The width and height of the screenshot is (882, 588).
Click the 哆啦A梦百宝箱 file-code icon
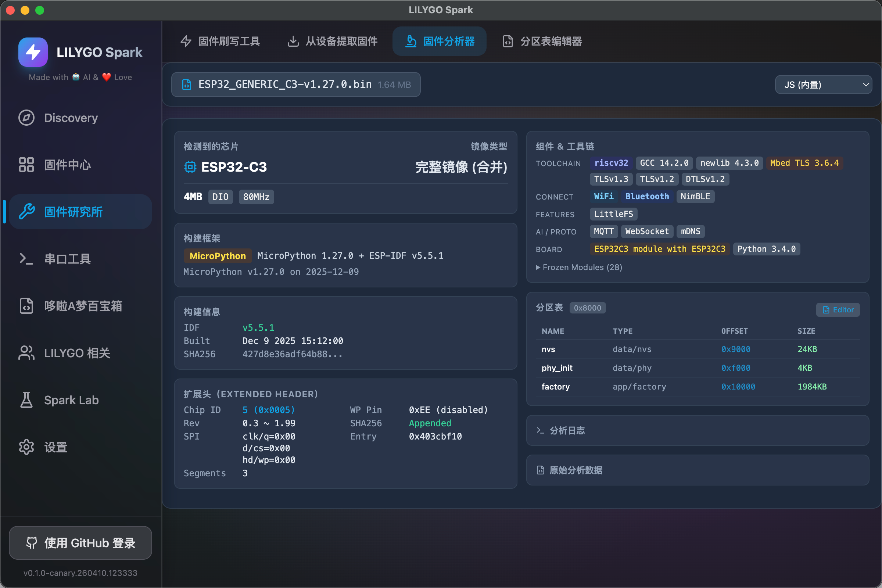tap(26, 306)
